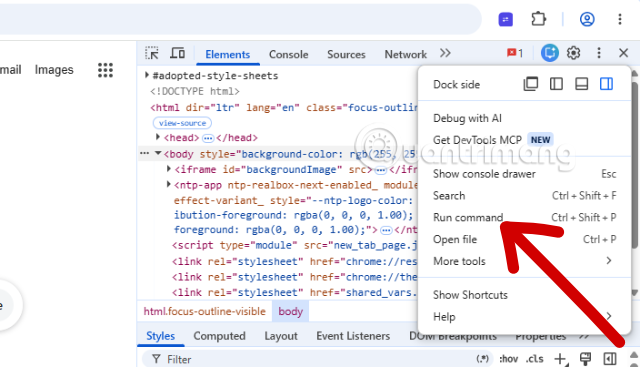Viewport: 640px width, 367px height.
Task: Choose Open file menu entry
Action: pos(524,239)
